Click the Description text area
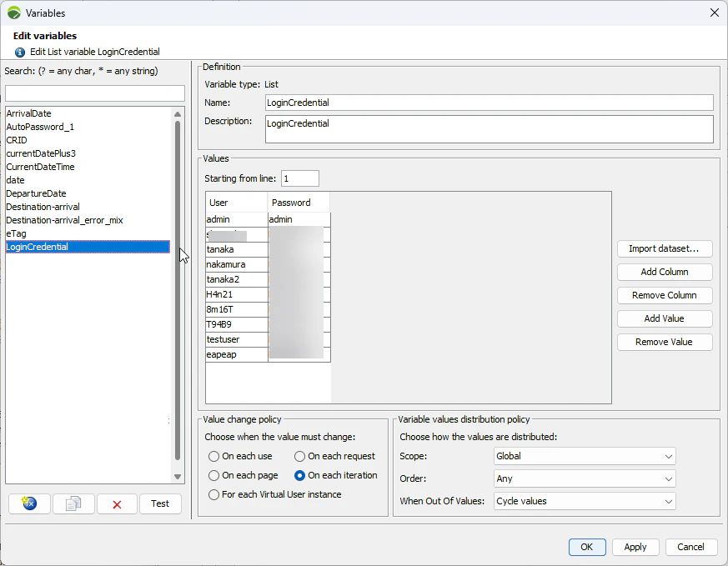Viewport: 728px width, 566px height. coord(490,129)
